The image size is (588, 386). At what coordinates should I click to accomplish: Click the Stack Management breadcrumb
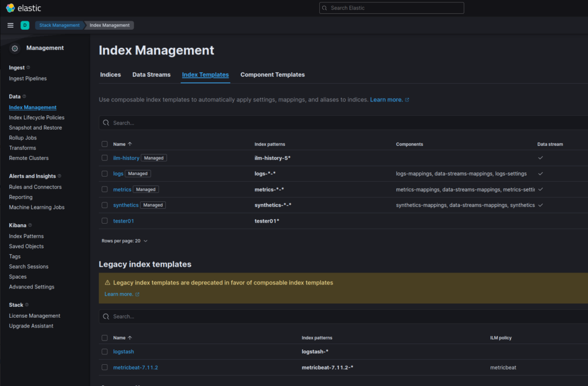point(59,25)
